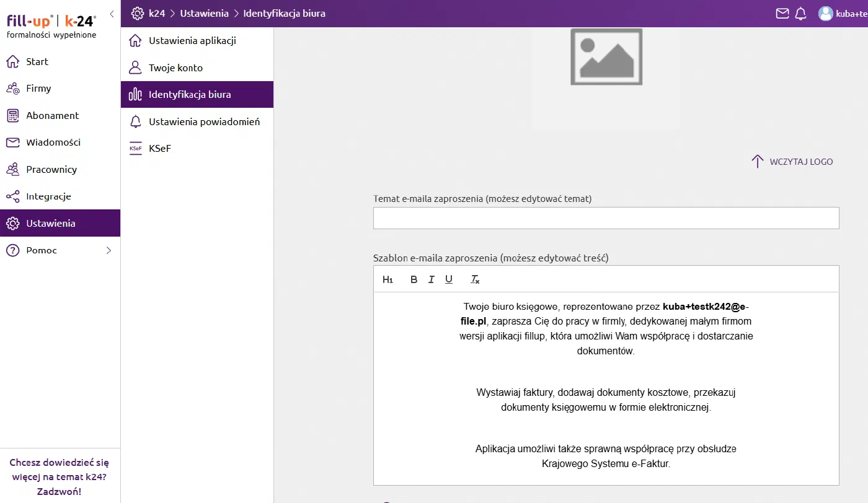This screenshot has height=503, width=868.
Task: Open the Abonament section
Action: point(60,115)
